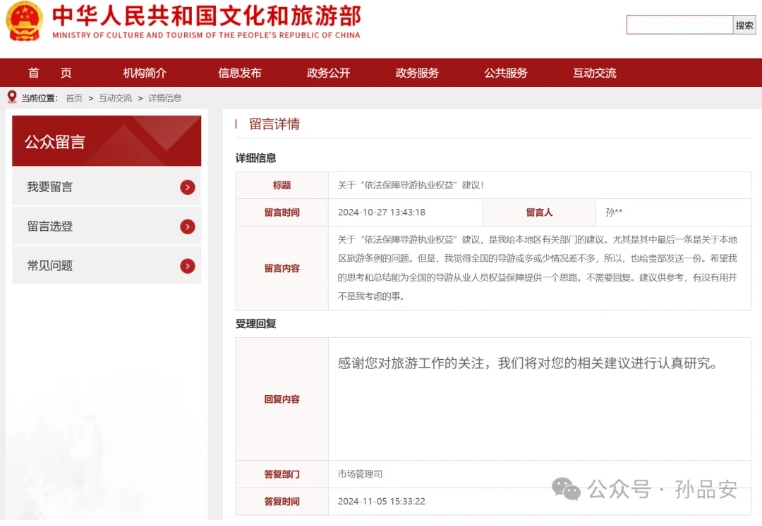Screen dimensions: 762x526
Task: Navigate to 公共服务 menu
Action: pos(506,73)
